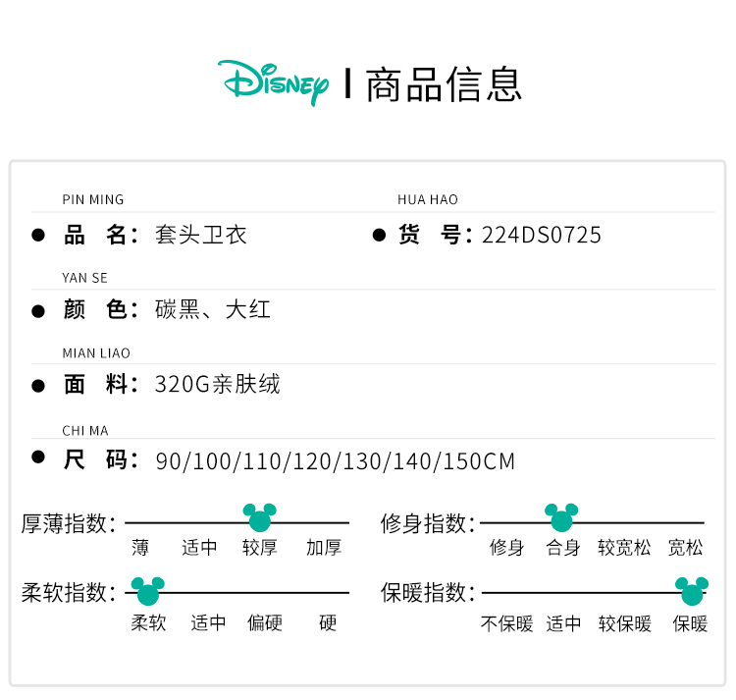736x700 pixels.
Task: Click the 加厚 thickness option
Action: (324, 548)
